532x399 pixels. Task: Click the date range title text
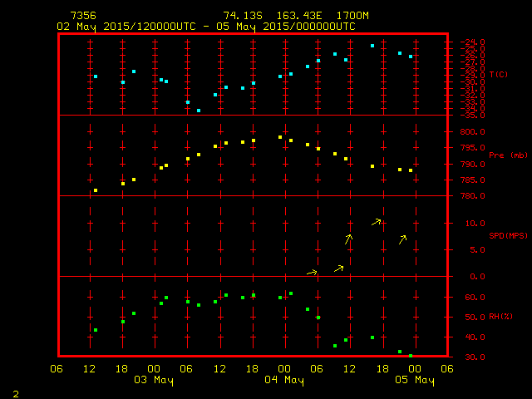coord(206,26)
